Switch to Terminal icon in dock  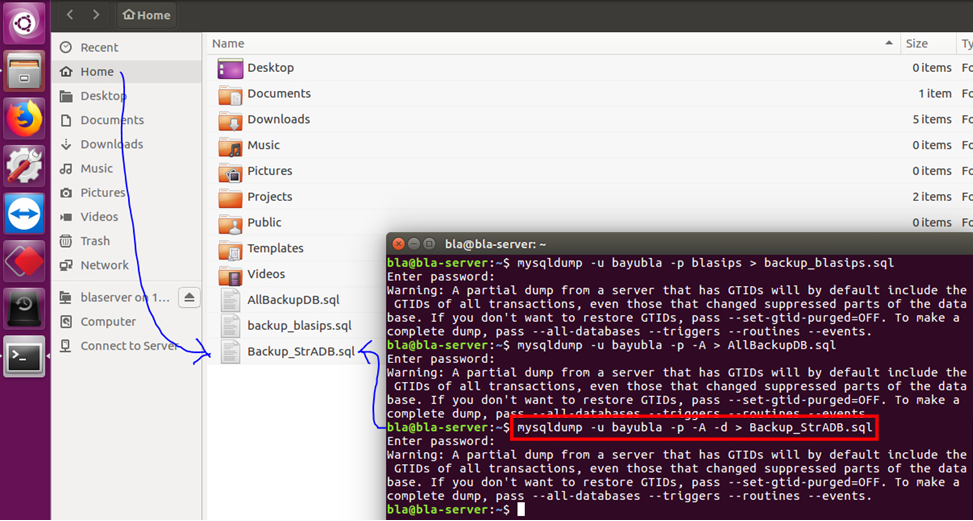(x=24, y=356)
